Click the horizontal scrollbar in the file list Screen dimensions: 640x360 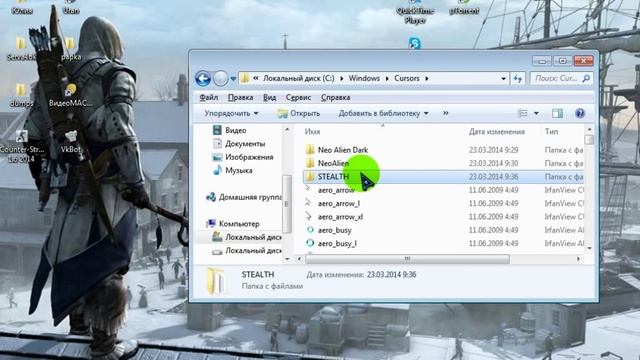pos(407,259)
